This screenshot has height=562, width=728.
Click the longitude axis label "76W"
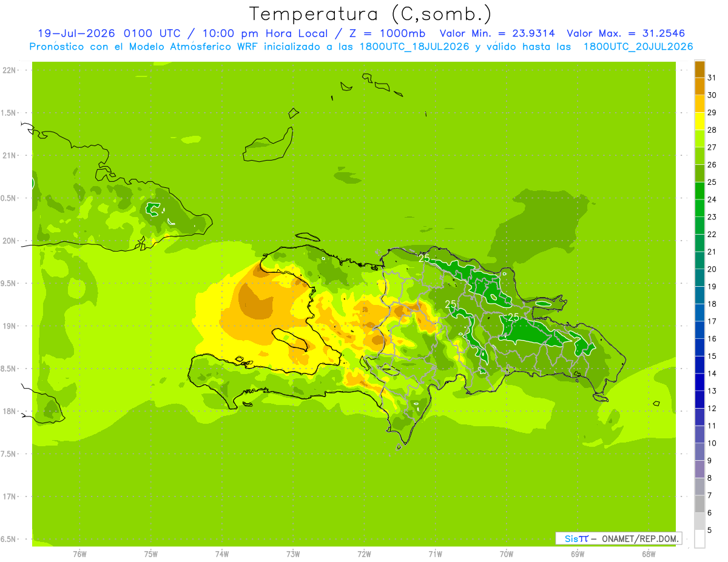pos(79,554)
